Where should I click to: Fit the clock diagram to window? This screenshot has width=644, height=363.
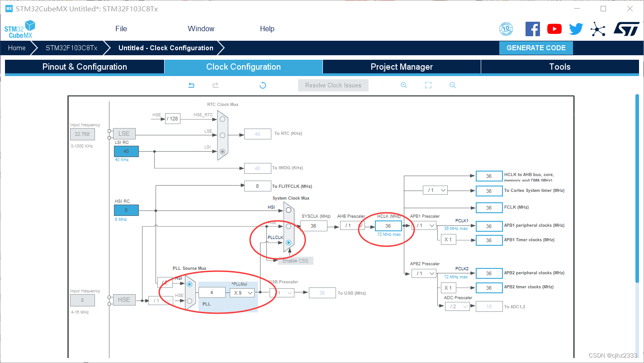pyautogui.click(x=428, y=85)
